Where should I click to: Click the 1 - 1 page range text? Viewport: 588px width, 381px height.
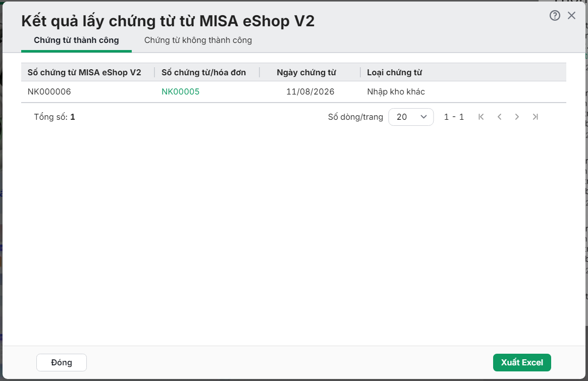454,117
